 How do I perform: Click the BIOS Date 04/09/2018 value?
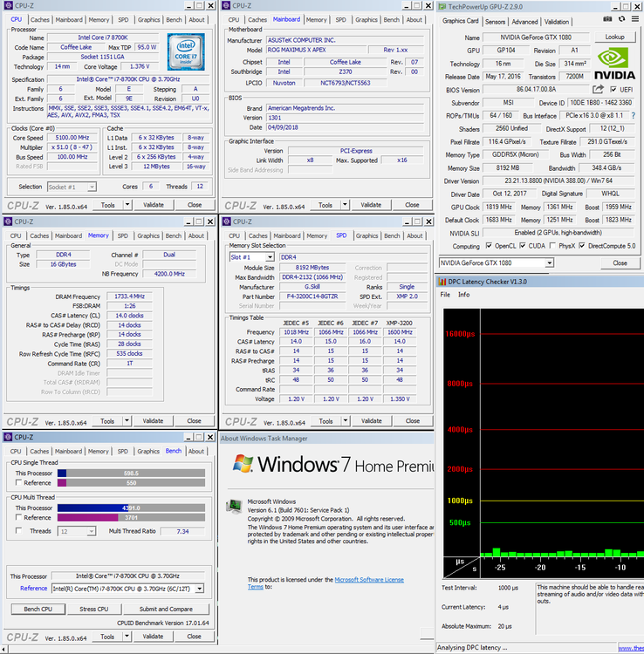[346, 127]
